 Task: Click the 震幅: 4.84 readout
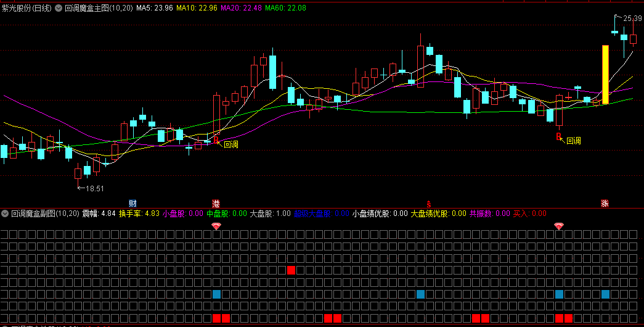coord(99,213)
